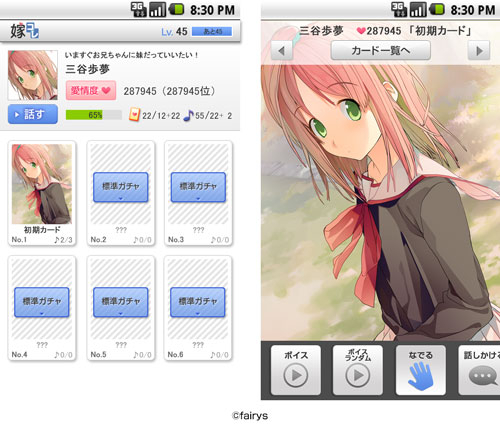Tap the 「初期カード」 title in the card header
Viewport: 500px width, 425px height.
pos(440,31)
